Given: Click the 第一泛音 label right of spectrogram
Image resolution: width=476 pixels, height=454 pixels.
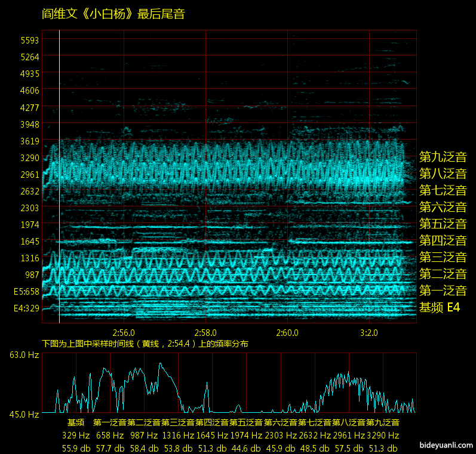Looking at the screenshot, I should pos(443,291).
